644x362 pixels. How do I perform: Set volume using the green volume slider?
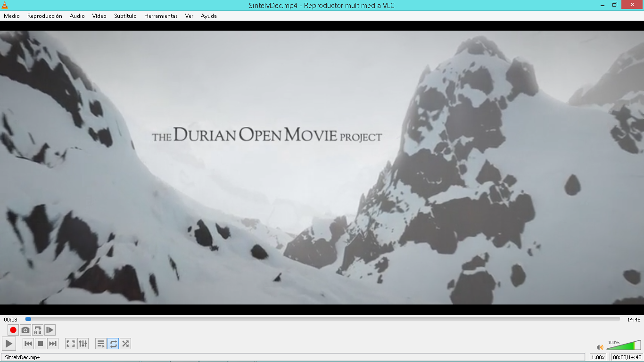[624, 345]
